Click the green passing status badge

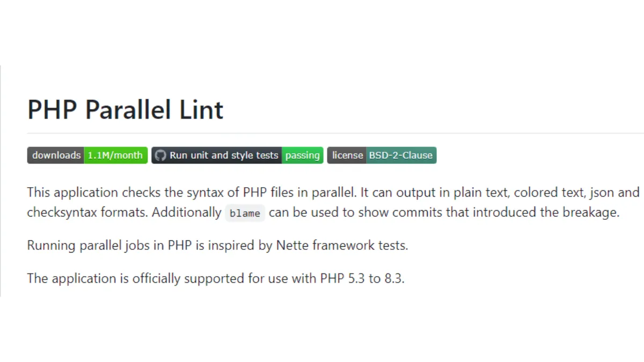(x=302, y=156)
